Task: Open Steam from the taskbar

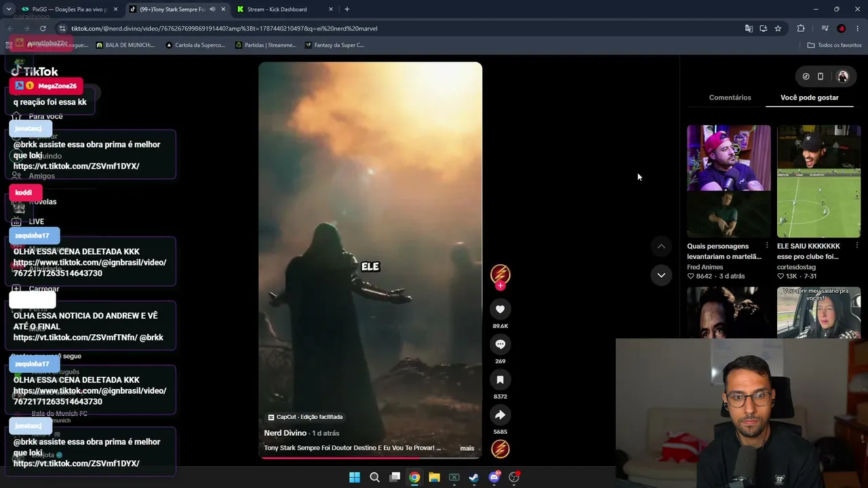Action: [x=474, y=477]
